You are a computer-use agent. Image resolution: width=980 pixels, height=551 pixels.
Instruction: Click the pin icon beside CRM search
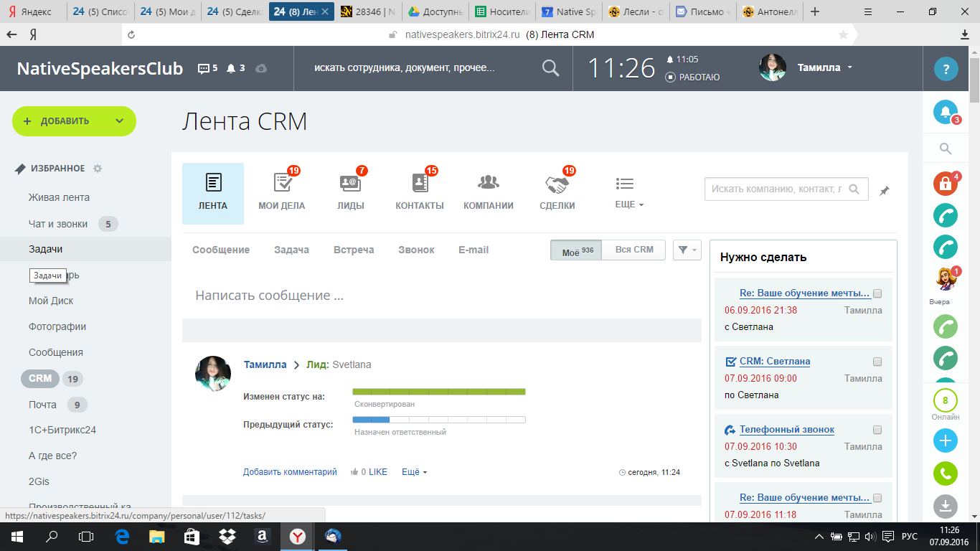[885, 191]
